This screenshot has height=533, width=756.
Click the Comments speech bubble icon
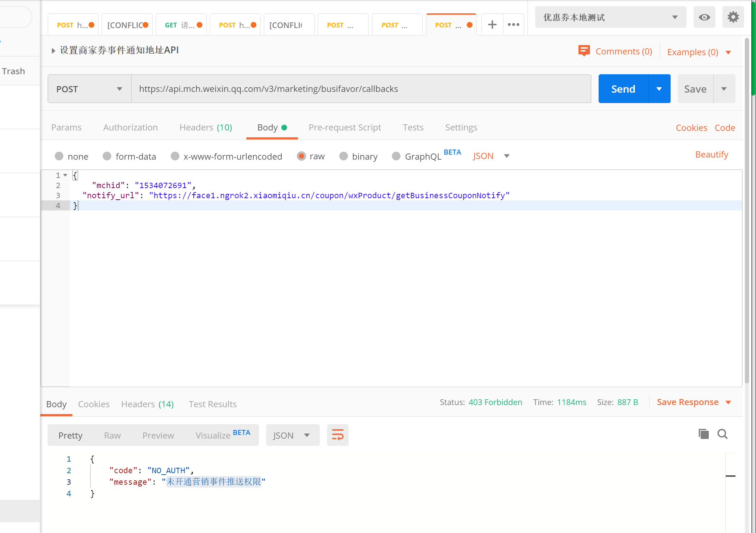tap(584, 51)
